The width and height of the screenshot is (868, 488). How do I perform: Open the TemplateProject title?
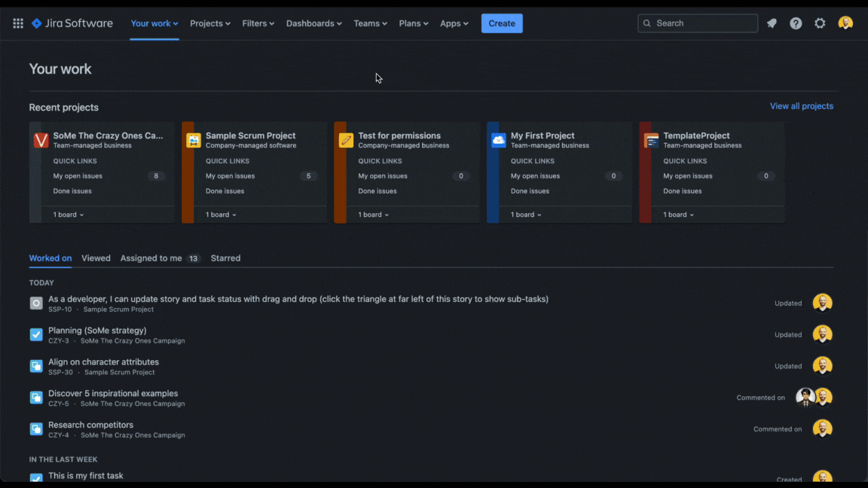tap(696, 136)
